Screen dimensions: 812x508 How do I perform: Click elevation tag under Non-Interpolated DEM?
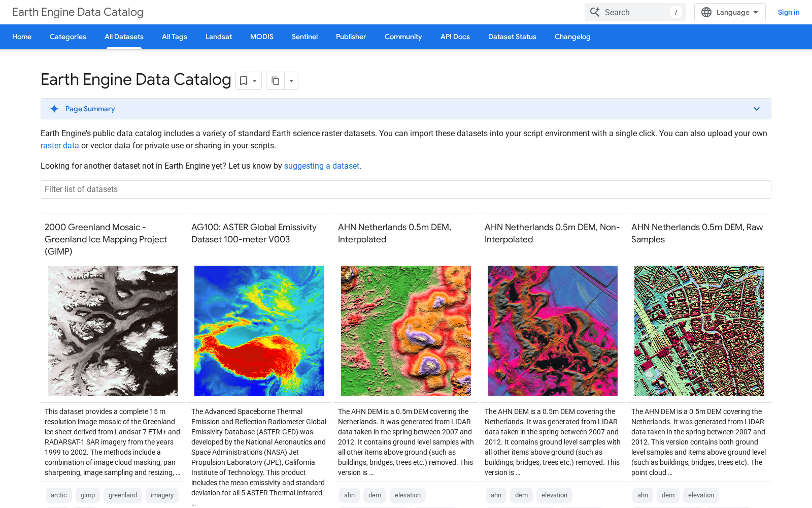[555, 495]
